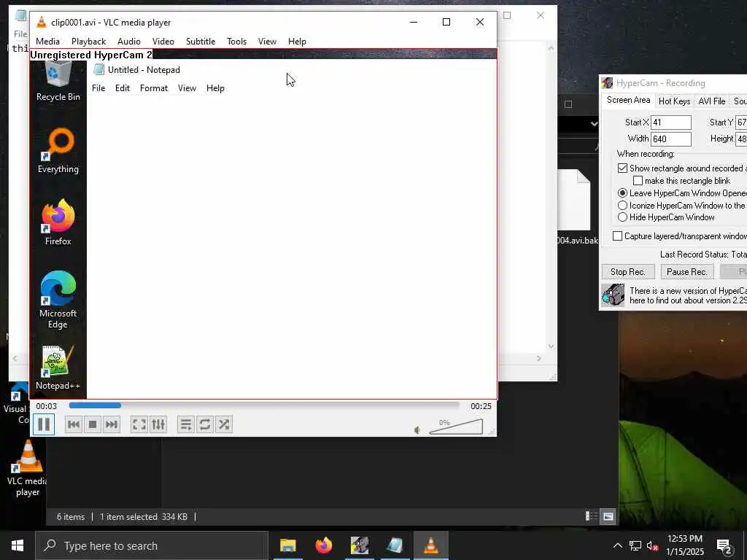Click the HyperCam Width field
This screenshot has width=747, height=560.
tap(671, 139)
